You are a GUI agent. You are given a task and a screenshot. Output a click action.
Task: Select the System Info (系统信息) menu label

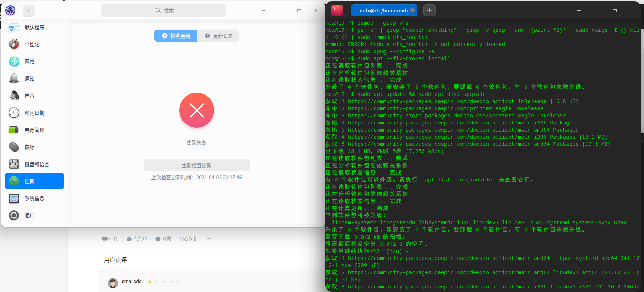point(35,199)
